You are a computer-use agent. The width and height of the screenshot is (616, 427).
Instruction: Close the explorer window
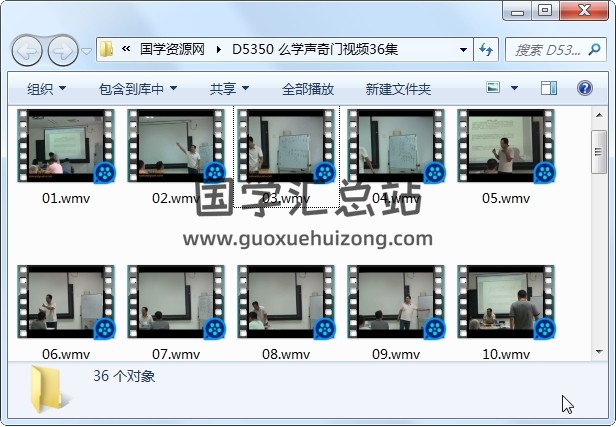pos(584,11)
